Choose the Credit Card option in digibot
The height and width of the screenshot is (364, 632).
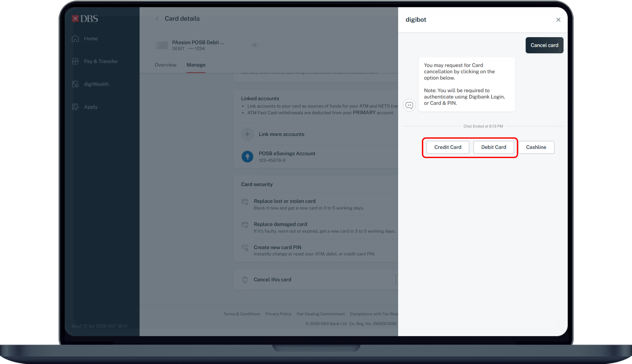[x=447, y=147]
